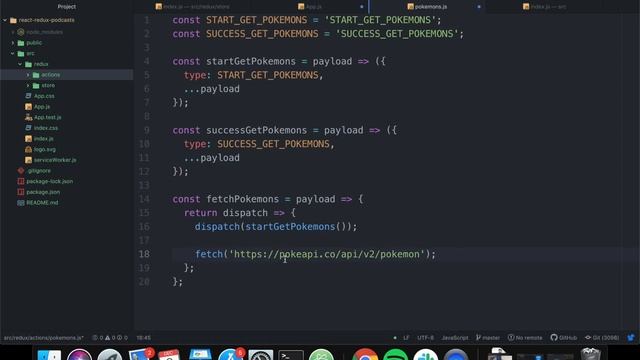Change the UTF-8 encoding selector
Screen dimensions: 640x360
coord(425,338)
